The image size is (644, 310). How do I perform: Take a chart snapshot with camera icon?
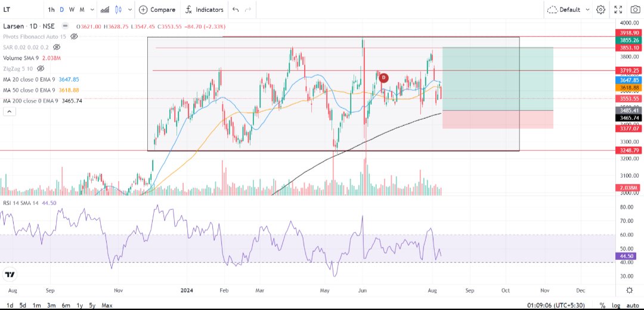635,10
